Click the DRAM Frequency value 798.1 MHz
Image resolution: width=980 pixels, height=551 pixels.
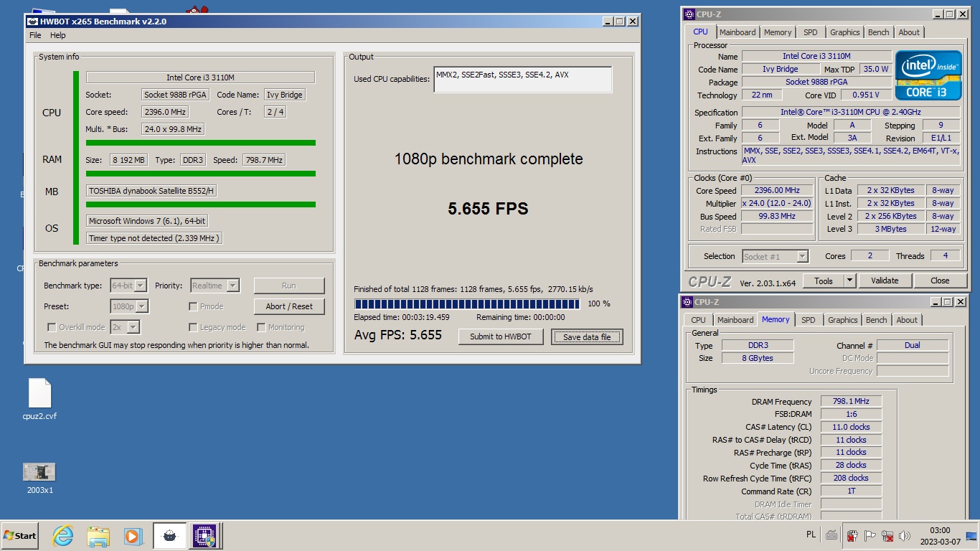851,402
